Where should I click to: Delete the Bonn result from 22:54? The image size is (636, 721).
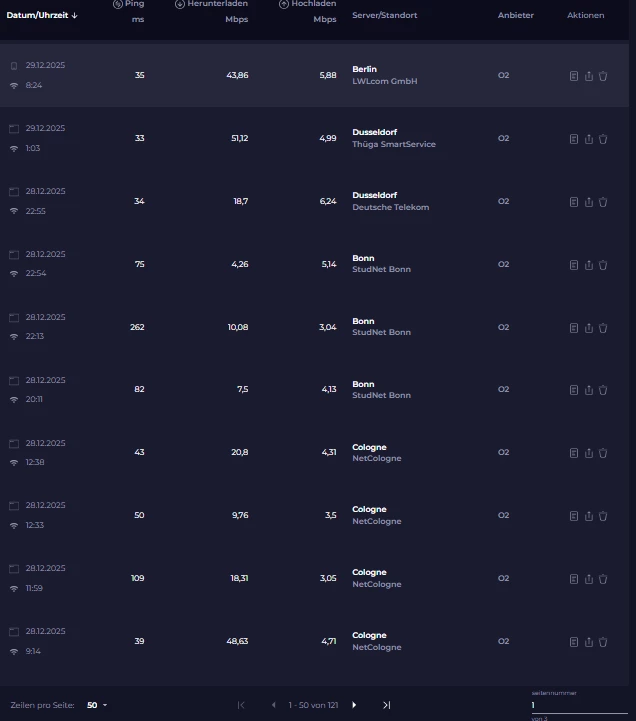(603, 265)
